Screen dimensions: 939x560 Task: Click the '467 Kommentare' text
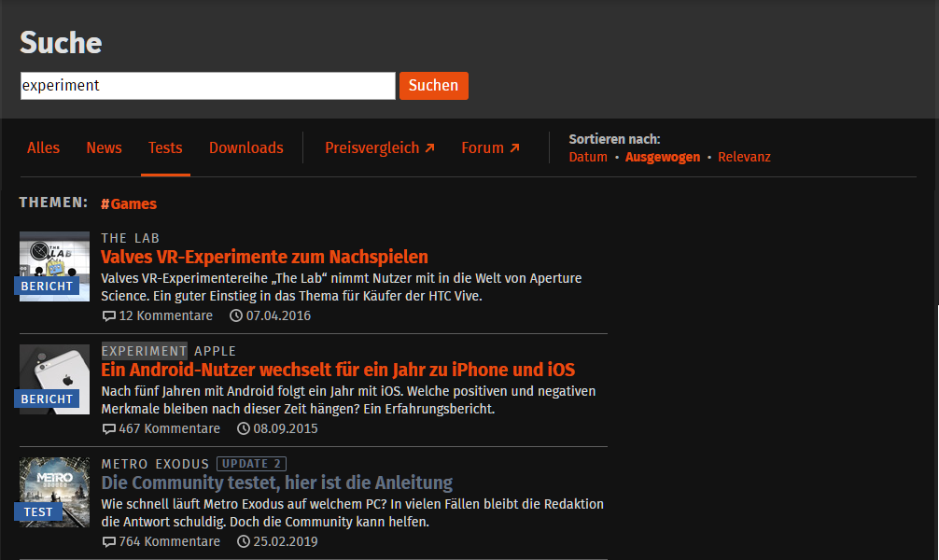point(170,428)
